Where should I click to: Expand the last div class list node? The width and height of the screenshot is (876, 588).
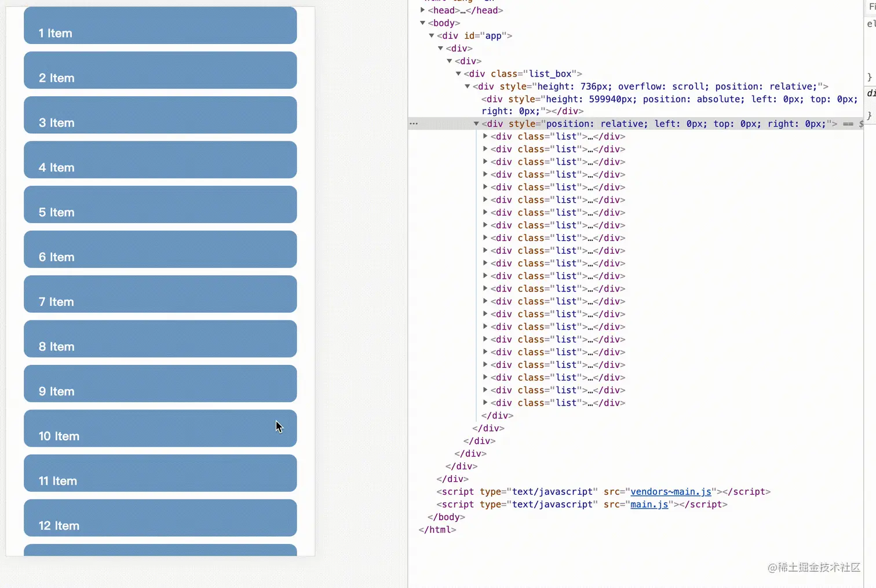[x=486, y=403]
